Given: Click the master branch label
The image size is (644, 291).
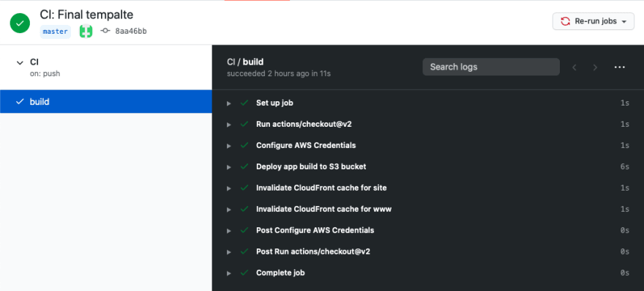Looking at the screenshot, I should [56, 32].
